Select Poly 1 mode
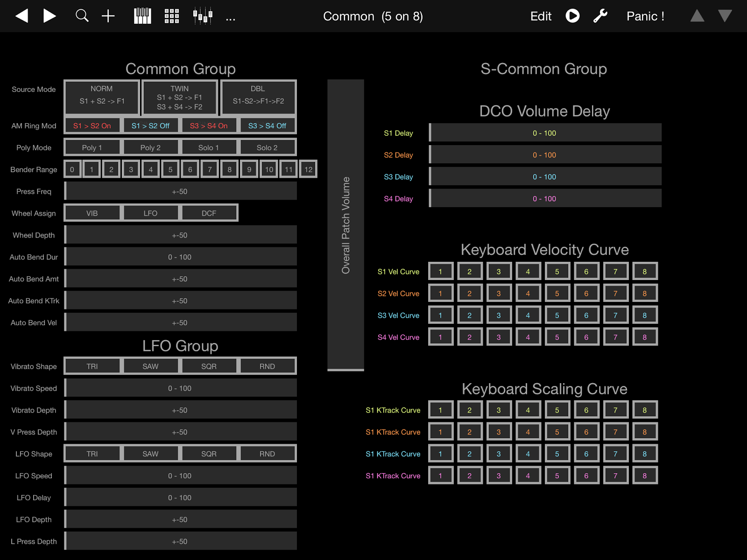The width and height of the screenshot is (747, 560). pos(92,147)
